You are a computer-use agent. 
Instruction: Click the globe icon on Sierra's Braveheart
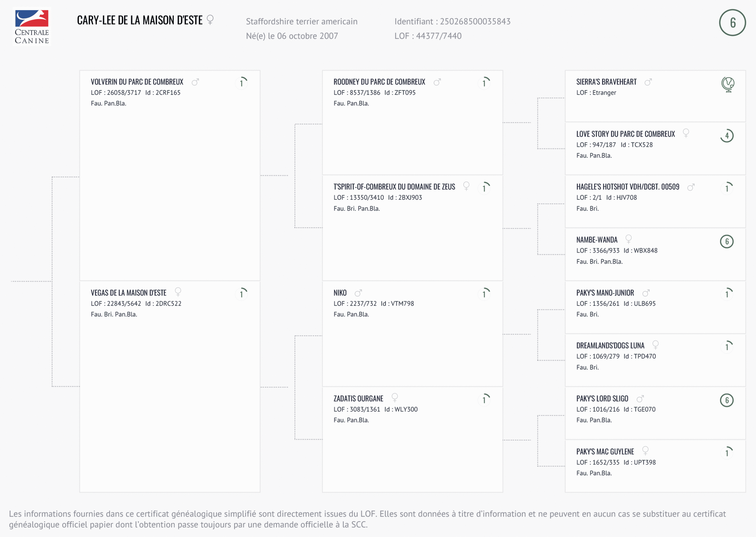pos(728,84)
